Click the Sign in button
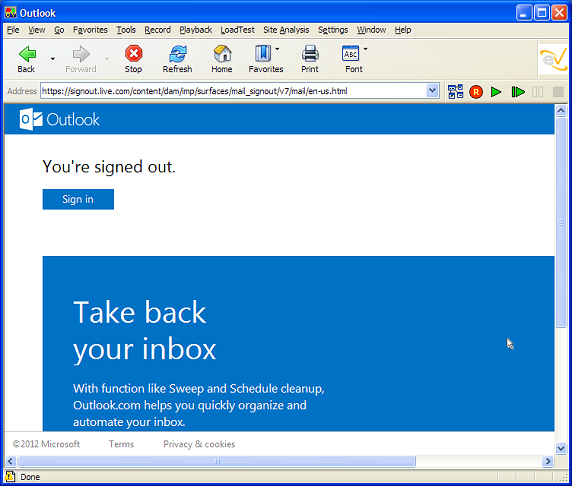The image size is (572, 486). point(78,199)
